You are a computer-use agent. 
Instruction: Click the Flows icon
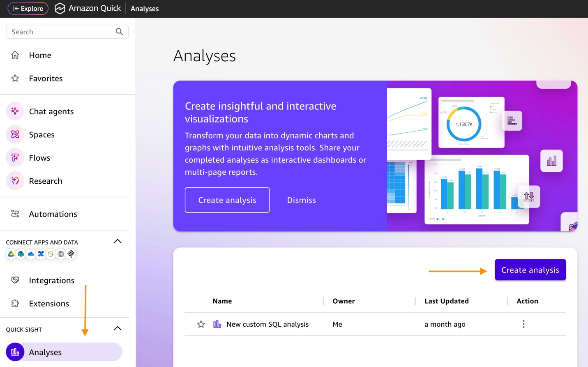(x=15, y=158)
